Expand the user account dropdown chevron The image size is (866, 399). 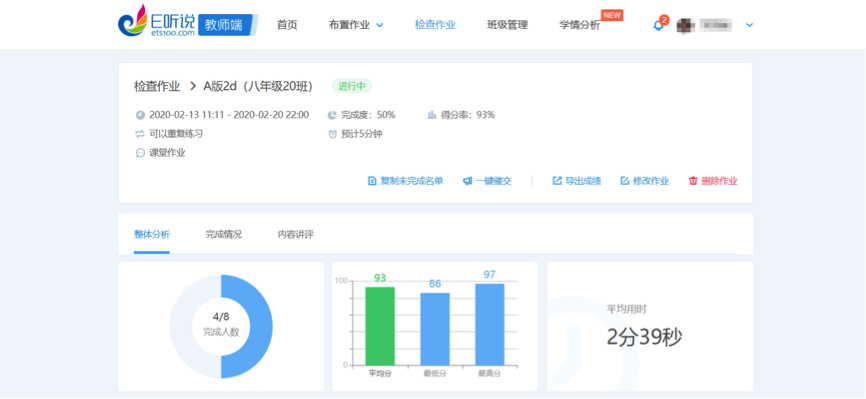click(x=749, y=25)
